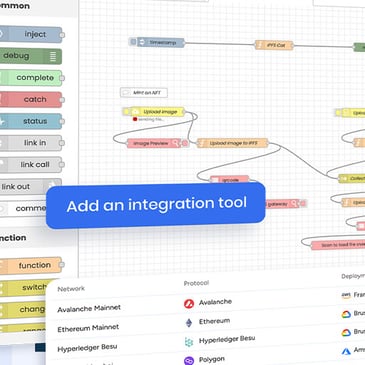The width and height of the screenshot is (365, 365).
Task: Click the Avalanche protocol logo
Action: 189,304
